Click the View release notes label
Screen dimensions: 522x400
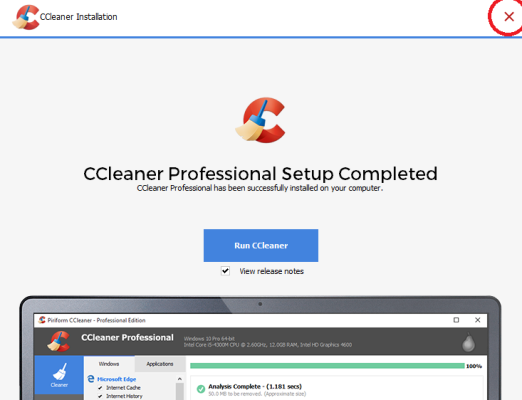[271, 271]
